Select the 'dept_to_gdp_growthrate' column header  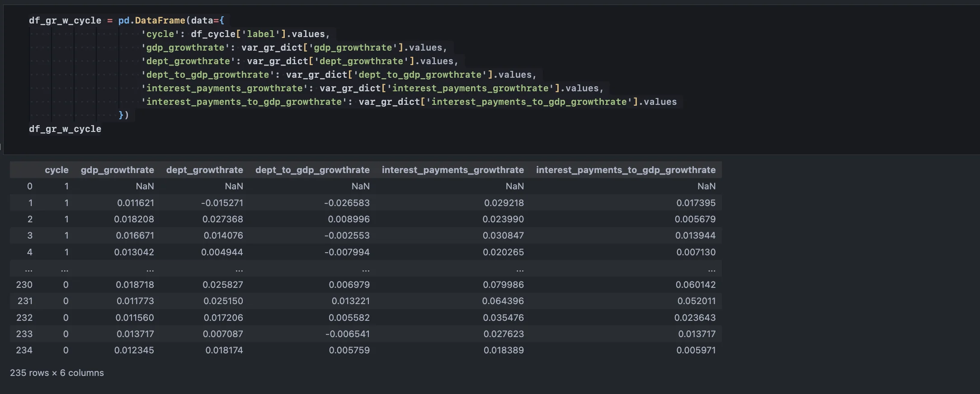pyautogui.click(x=312, y=170)
